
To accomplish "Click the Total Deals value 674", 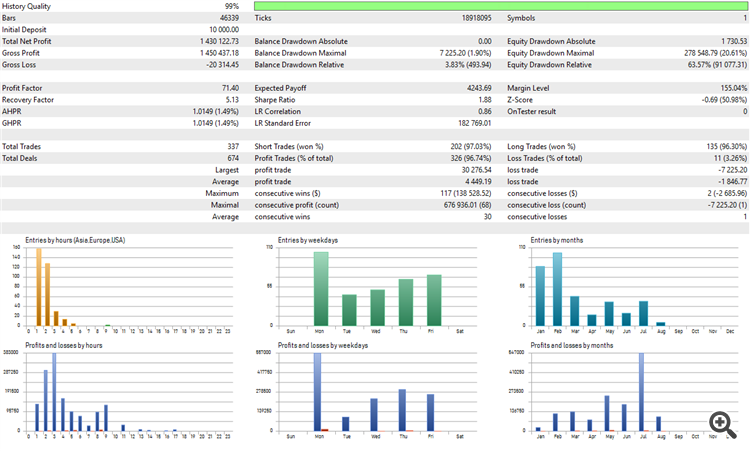I will click(x=233, y=158).
